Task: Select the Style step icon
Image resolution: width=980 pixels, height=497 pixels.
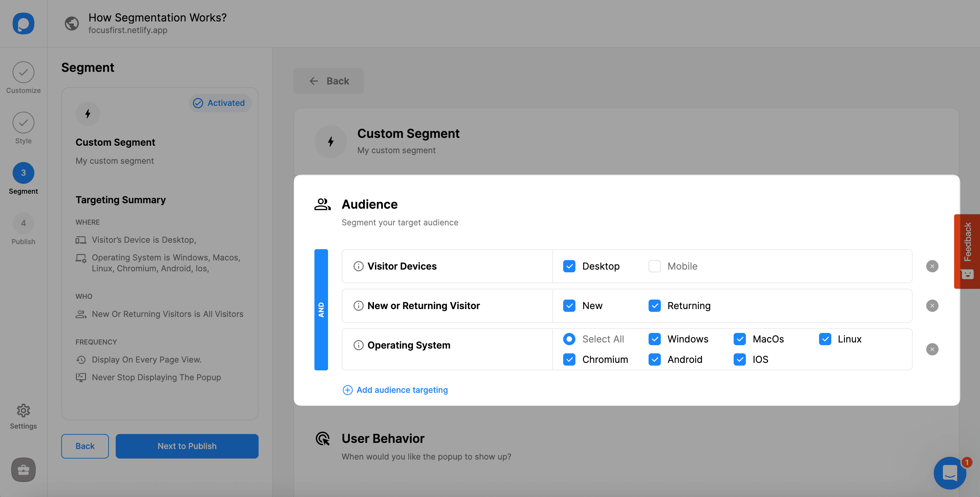Action: click(x=23, y=123)
